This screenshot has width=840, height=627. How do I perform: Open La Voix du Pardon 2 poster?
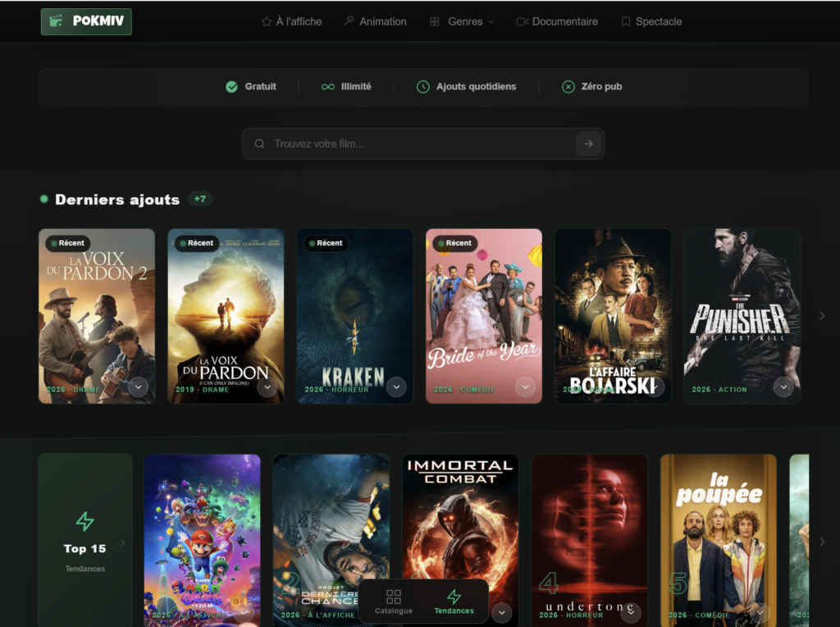click(97, 316)
